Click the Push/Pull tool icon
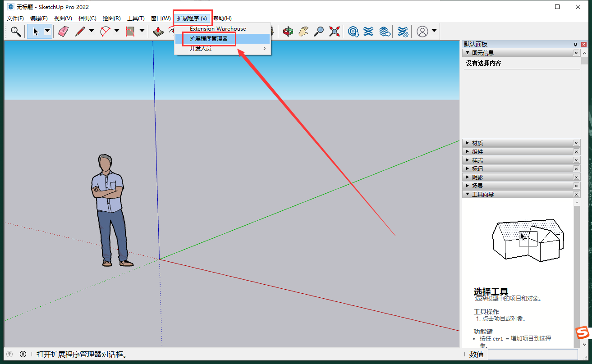The image size is (592, 364). point(158,31)
